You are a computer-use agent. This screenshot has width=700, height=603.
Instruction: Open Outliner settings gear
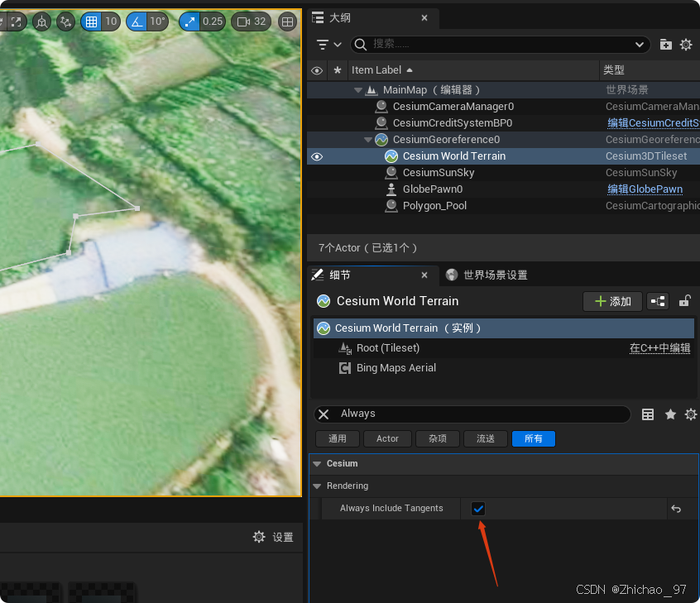coord(686,44)
